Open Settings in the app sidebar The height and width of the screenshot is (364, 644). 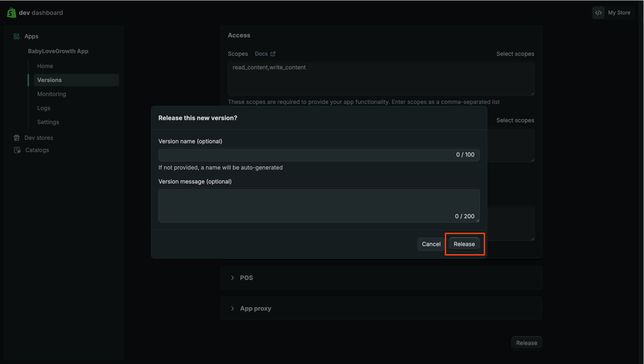click(48, 122)
